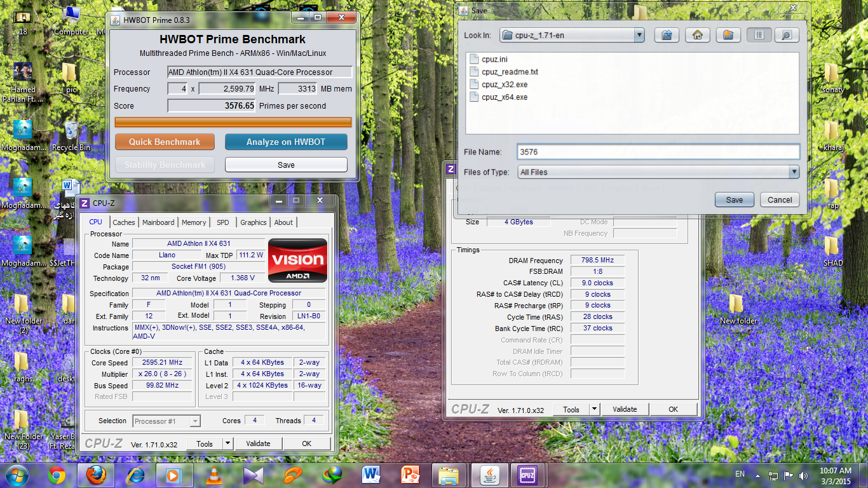Viewport: 868px width, 488px height.
Task: Select the kharaj folder on desktop
Action: click(832, 135)
